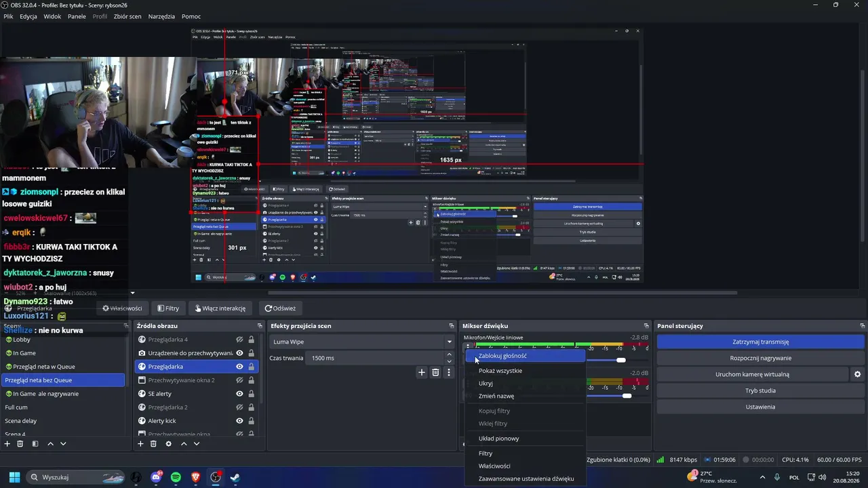This screenshot has height=488, width=868.
Task: Open virtual camera settings gear
Action: tap(857, 374)
